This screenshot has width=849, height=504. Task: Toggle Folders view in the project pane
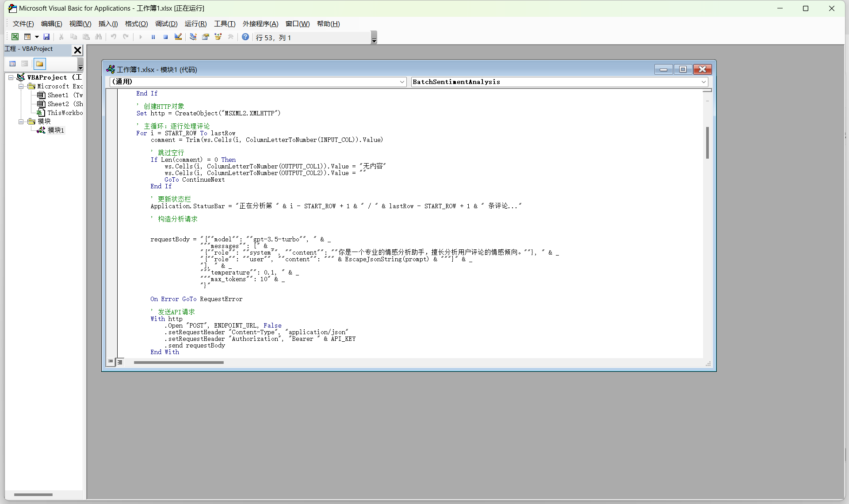pyautogui.click(x=40, y=64)
